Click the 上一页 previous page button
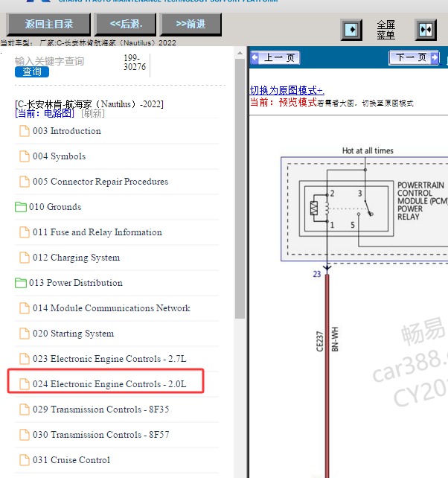Viewport: 448px width, 478px height. 275,57
